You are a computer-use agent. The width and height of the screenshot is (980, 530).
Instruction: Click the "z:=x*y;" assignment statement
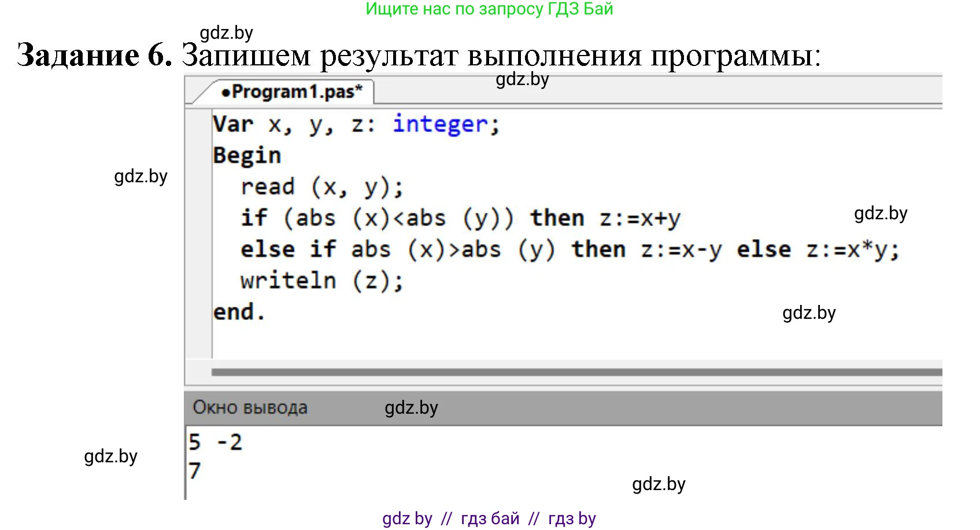click(x=852, y=249)
